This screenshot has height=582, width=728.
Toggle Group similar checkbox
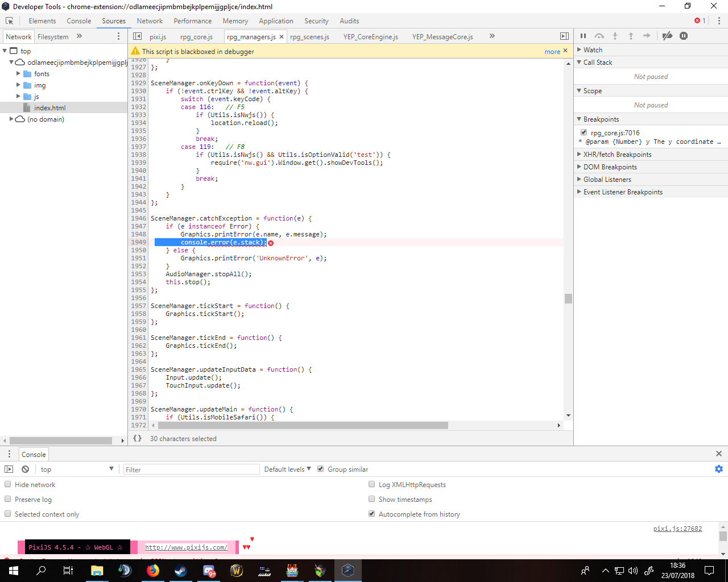(321, 469)
